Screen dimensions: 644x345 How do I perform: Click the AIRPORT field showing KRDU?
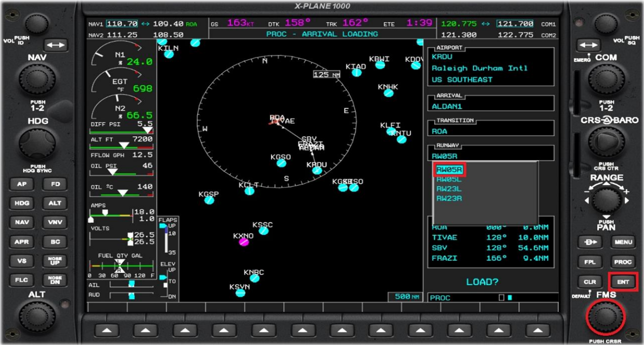point(491,68)
